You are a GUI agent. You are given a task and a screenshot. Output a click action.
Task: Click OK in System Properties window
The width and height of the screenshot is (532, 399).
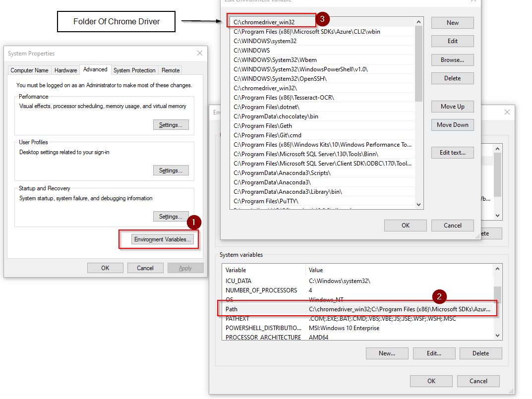click(105, 268)
